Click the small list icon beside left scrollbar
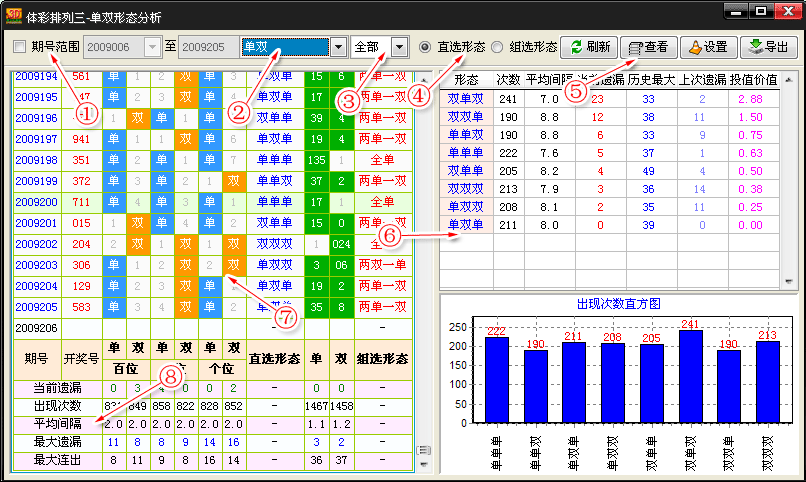Image resolution: width=806 pixels, height=482 pixels. click(422, 448)
